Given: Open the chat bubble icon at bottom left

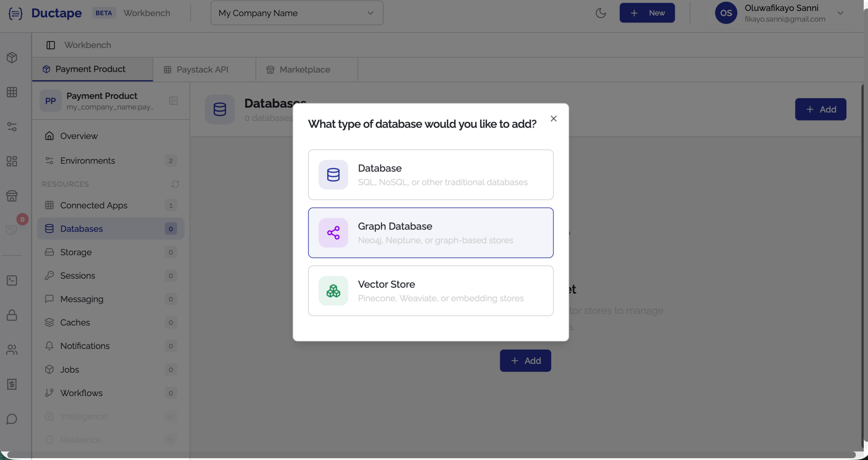Looking at the screenshot, I should coord(12,419).
